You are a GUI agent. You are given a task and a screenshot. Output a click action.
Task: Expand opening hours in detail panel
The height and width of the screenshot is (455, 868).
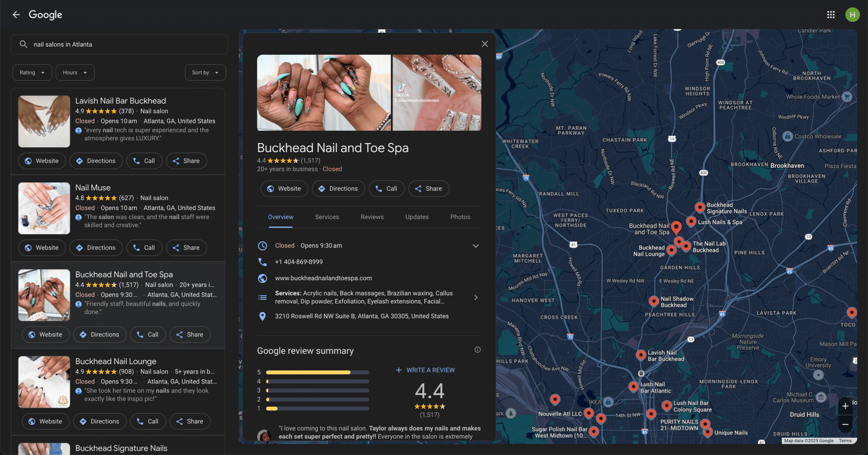pyautogui.click(x=476, y=246)
